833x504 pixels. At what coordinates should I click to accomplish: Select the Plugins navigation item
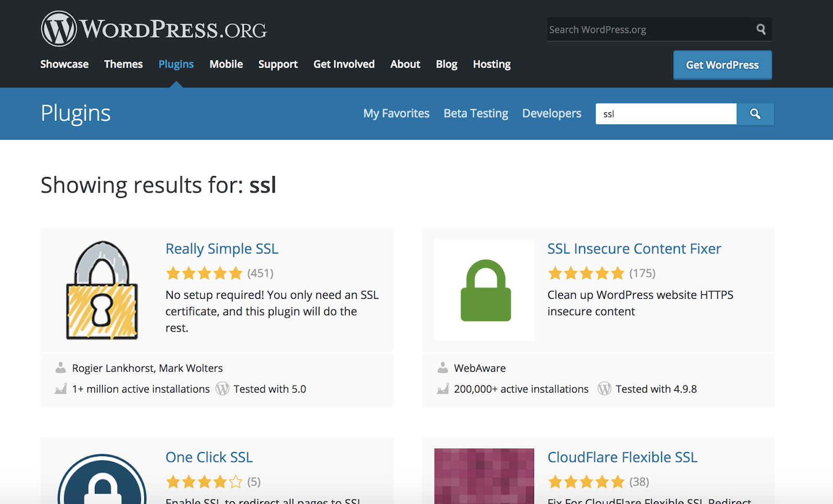(x=176, y=64)
